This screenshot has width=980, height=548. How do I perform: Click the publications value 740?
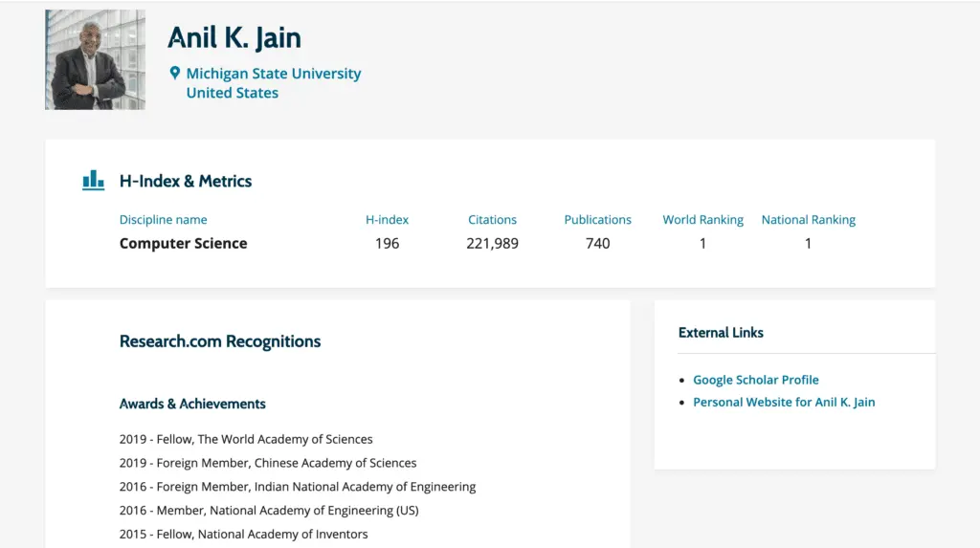click(597, 244)
